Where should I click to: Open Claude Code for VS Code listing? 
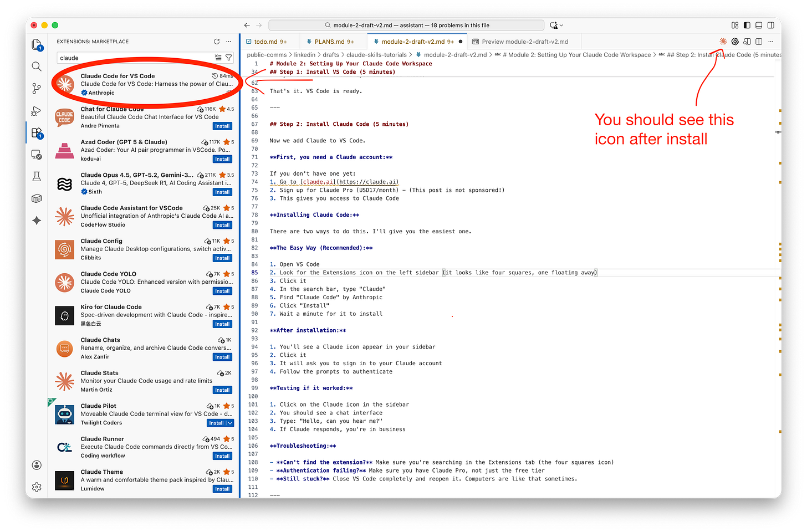(145, 84)
